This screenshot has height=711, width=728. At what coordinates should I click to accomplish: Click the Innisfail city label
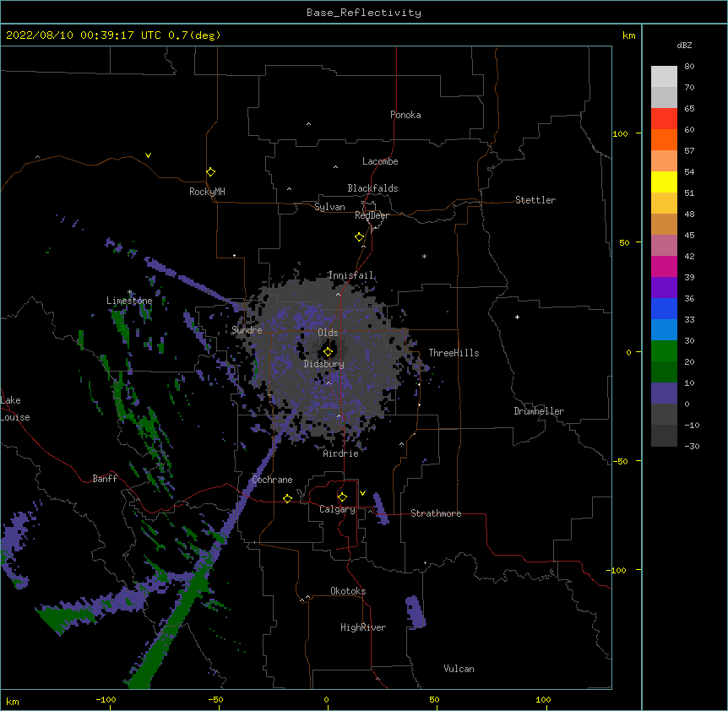point(350,275)
